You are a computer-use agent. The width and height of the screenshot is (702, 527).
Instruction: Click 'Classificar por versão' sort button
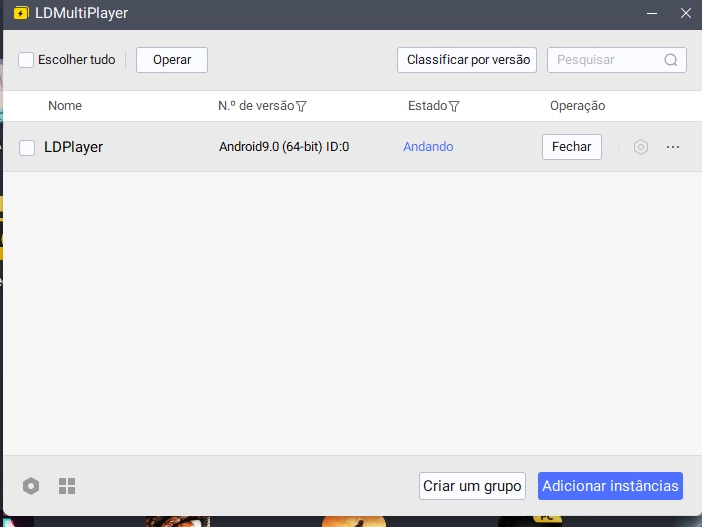(466, 60)
